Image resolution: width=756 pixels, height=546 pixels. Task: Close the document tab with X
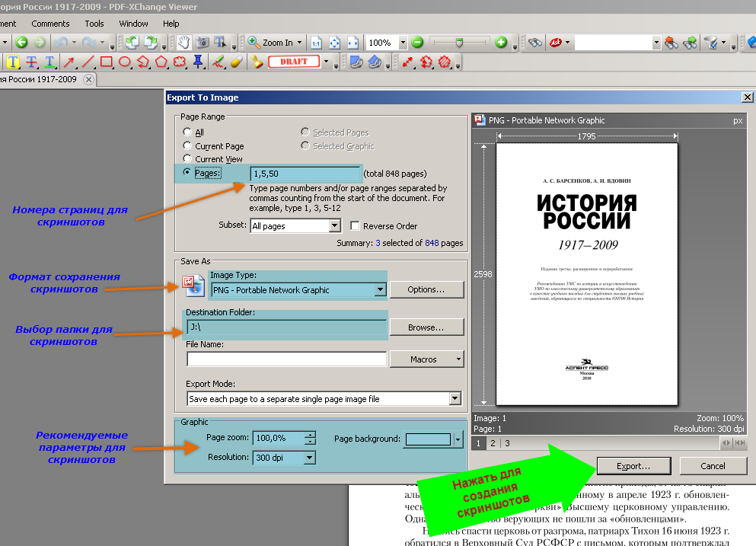pos(88,80)
